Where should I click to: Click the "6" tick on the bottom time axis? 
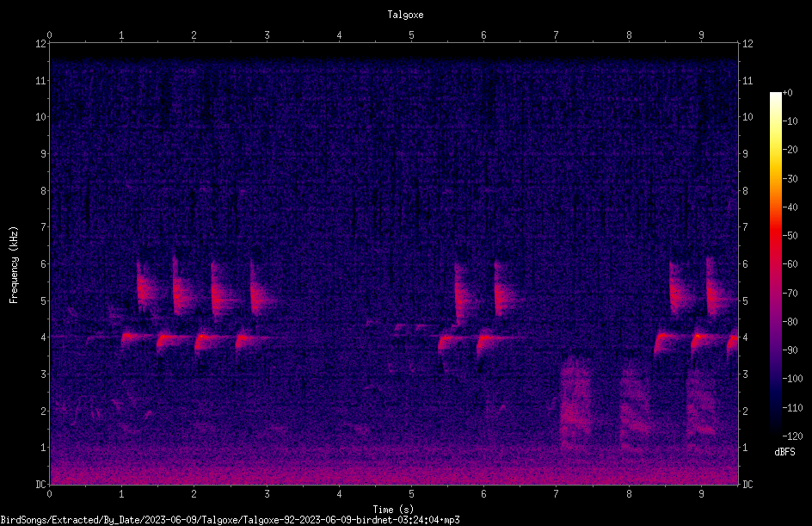coord(483,494)
